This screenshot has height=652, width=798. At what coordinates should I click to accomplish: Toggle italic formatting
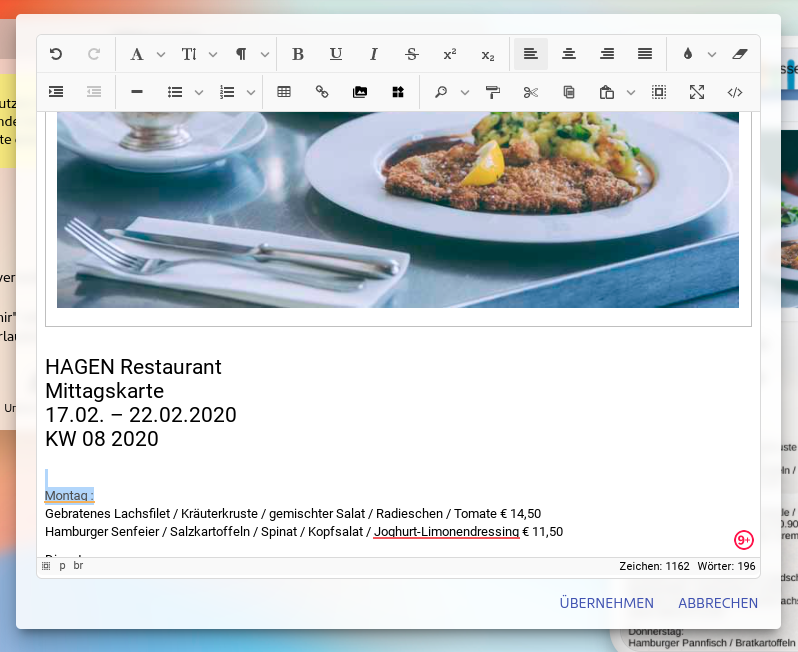tap(374, 54)
